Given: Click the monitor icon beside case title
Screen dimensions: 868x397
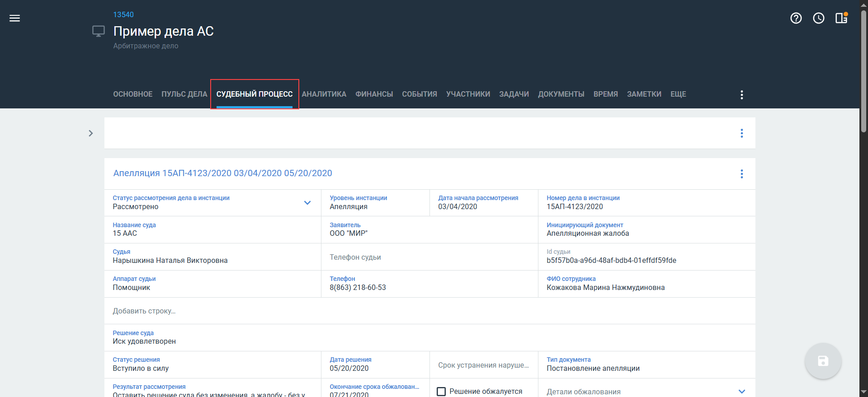Looking at the screenshot, I should point(99,31).
